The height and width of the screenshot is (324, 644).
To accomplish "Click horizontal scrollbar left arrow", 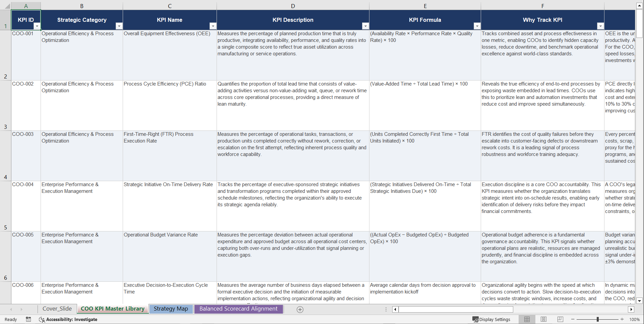I will click(395, 310).
